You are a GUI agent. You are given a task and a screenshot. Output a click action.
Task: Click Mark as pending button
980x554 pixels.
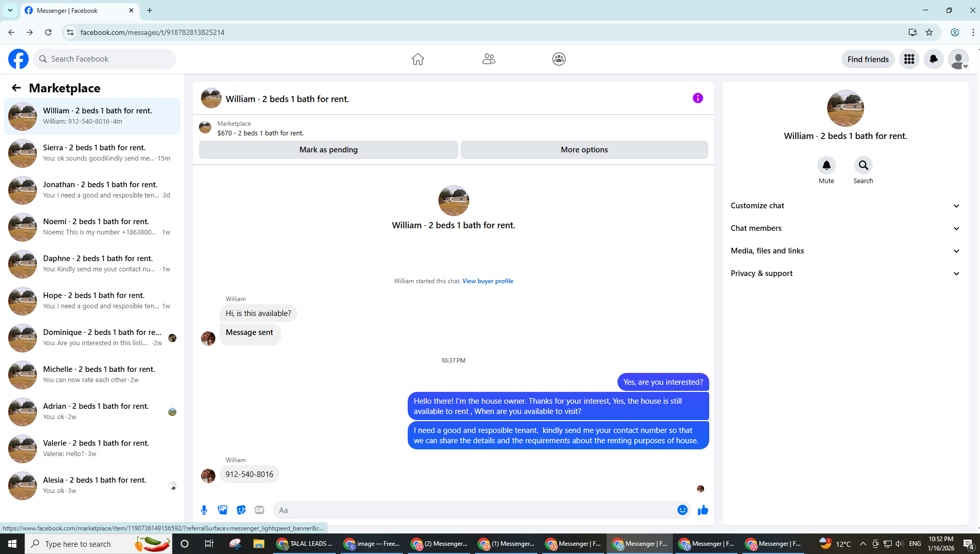(329, 150)
